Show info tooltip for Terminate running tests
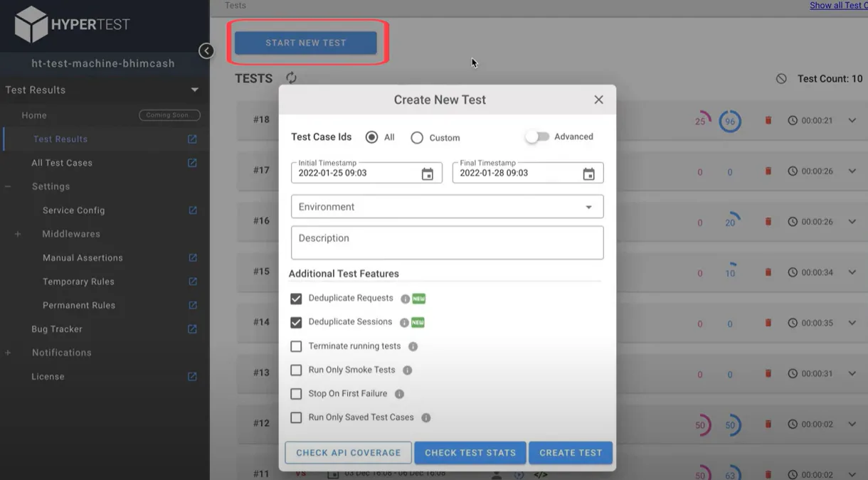 (413, 346)
